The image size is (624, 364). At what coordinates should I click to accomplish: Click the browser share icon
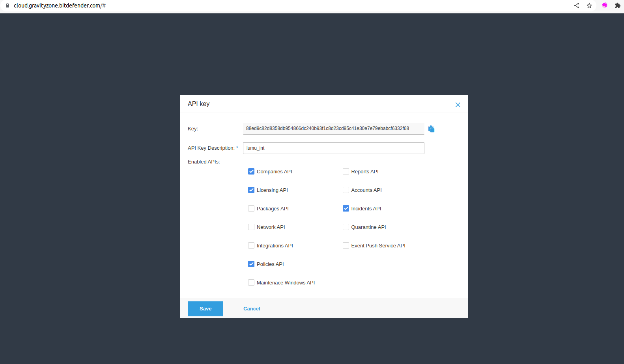coord(576,6)
